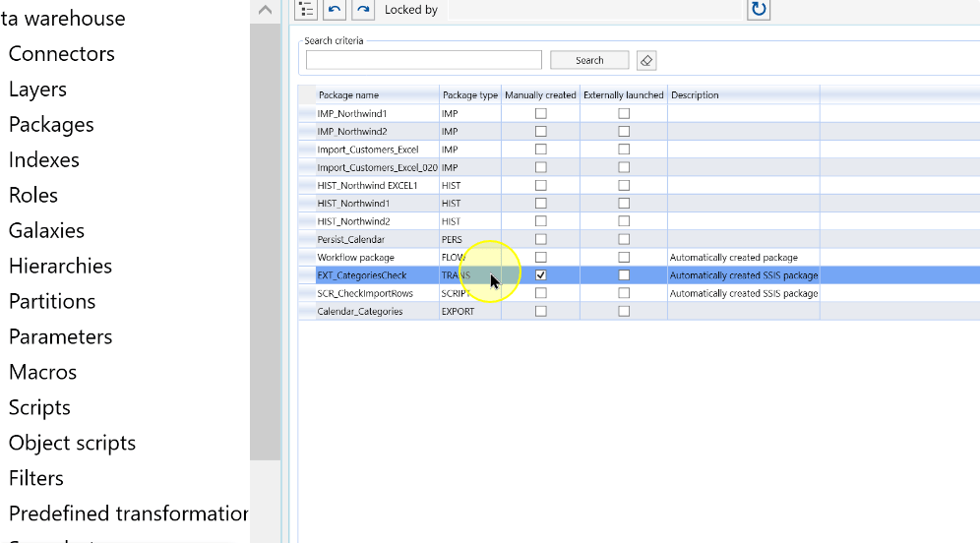Screen dimensions: 980x543
Task: Select the EXT_CategoriesCheck package name
Action: pyautogui.click(x=362, y=274)
